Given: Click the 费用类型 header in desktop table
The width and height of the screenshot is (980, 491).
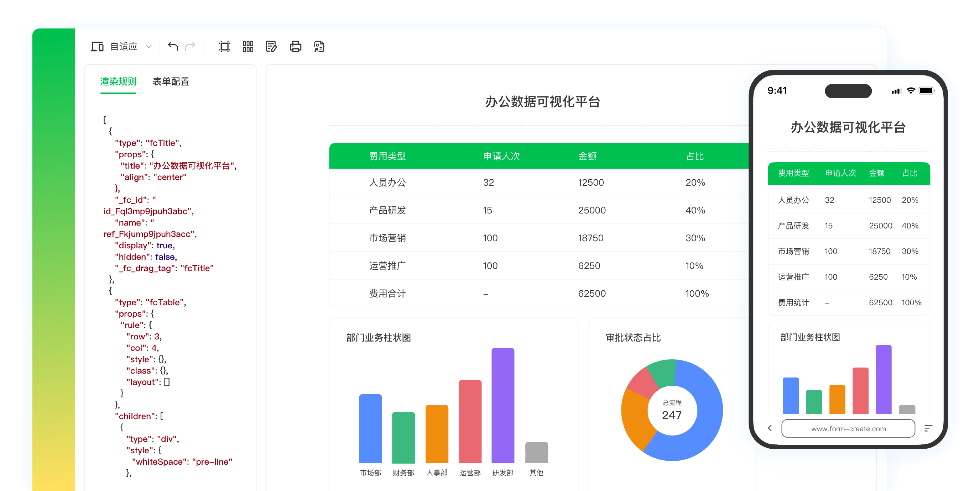Looking at the screenshot, I should point(387,156).
